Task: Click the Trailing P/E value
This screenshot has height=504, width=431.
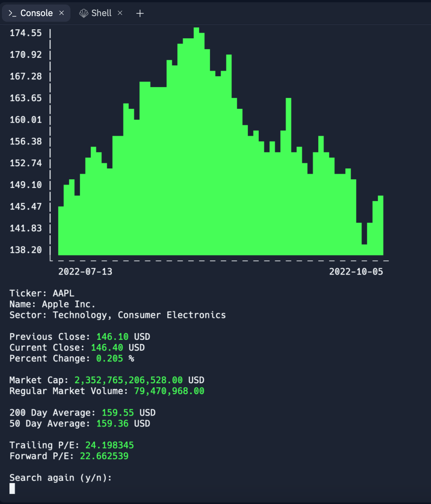Action: (x=109, y=445)
